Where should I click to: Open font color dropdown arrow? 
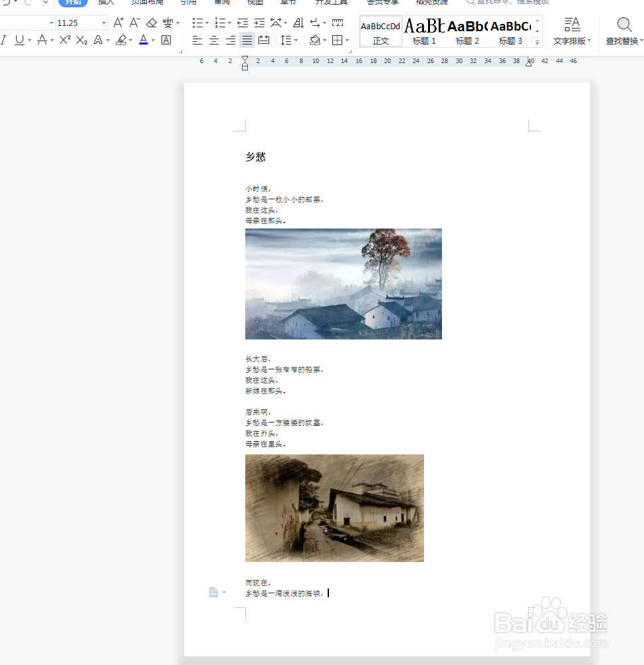(153, 41)
